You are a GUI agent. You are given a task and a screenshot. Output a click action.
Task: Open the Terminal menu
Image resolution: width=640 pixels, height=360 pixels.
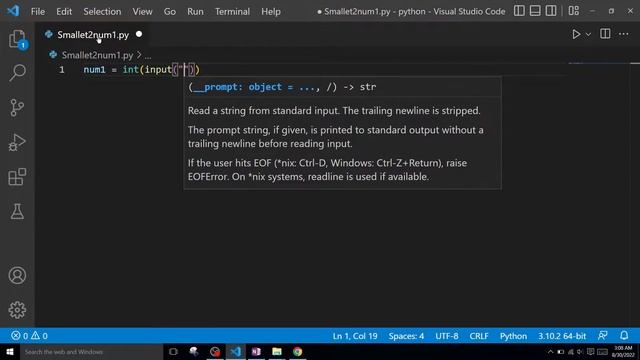click(x=232, y=11)
